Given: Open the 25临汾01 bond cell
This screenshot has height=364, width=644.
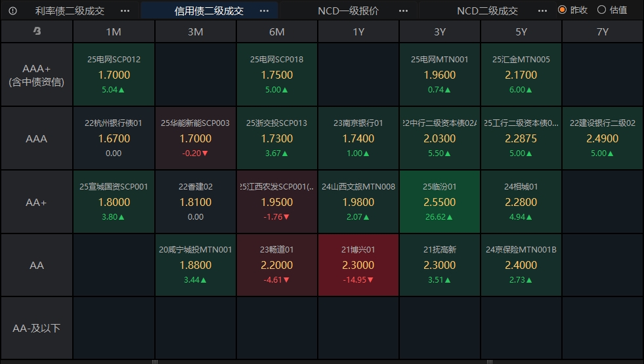Looking at the screenshot, I should coord(440,202).
